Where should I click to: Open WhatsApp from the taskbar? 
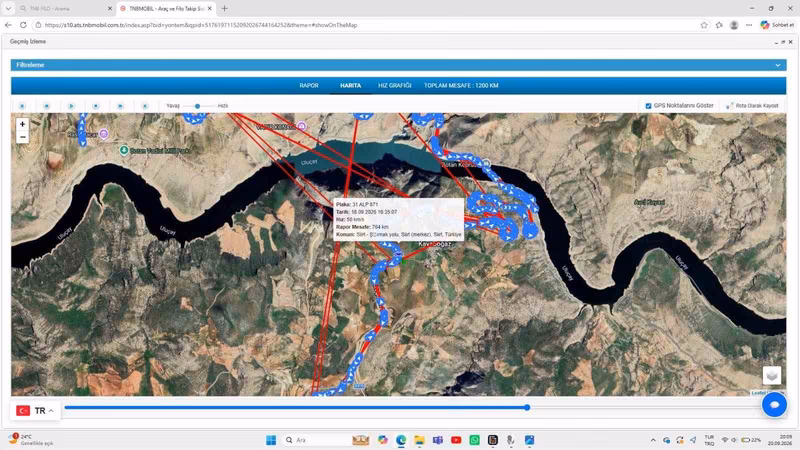coord(474,440)
